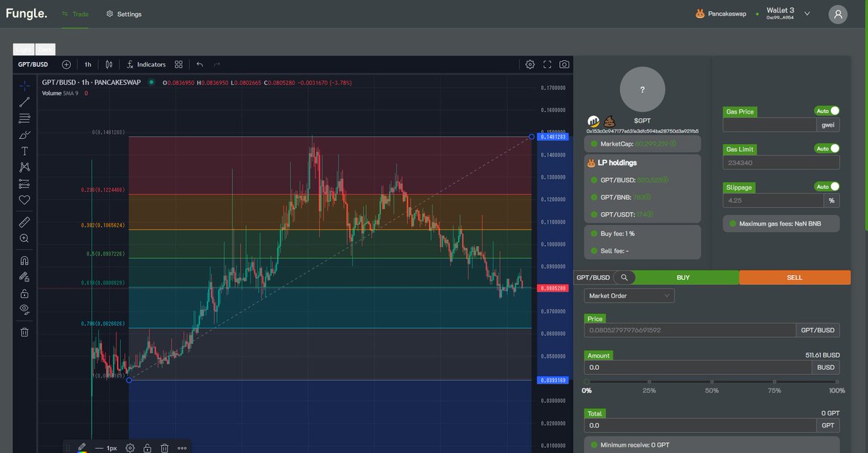This screenshot has width=868, height=453.
Task: Search pairs with magnifier icon
Action: [x=624, y=277]
